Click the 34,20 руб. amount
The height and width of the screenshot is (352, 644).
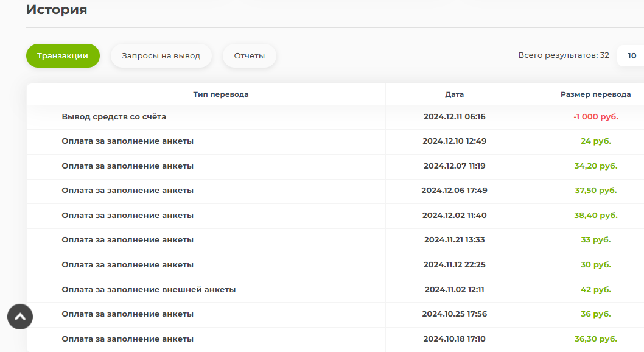595,166
